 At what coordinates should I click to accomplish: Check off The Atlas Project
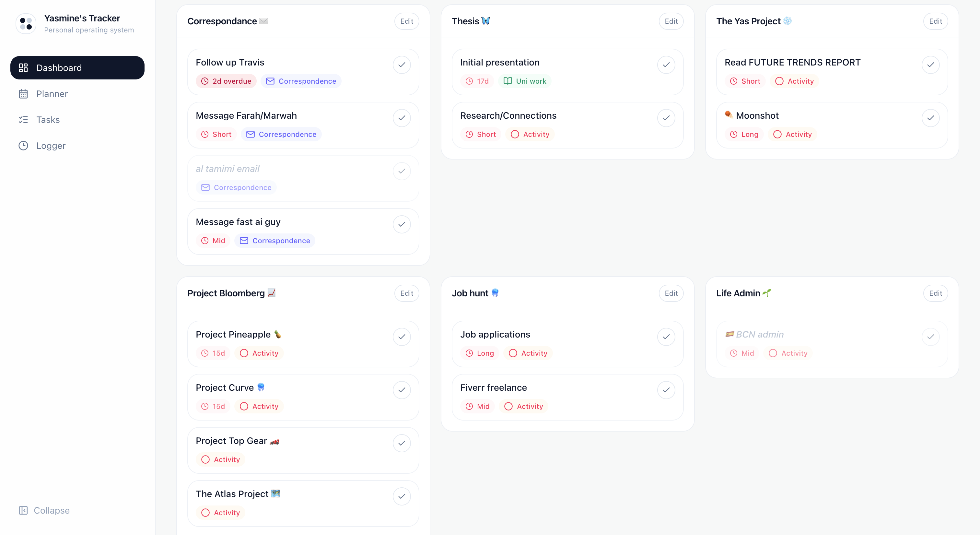pyautogui.click(x=401, y=496)
